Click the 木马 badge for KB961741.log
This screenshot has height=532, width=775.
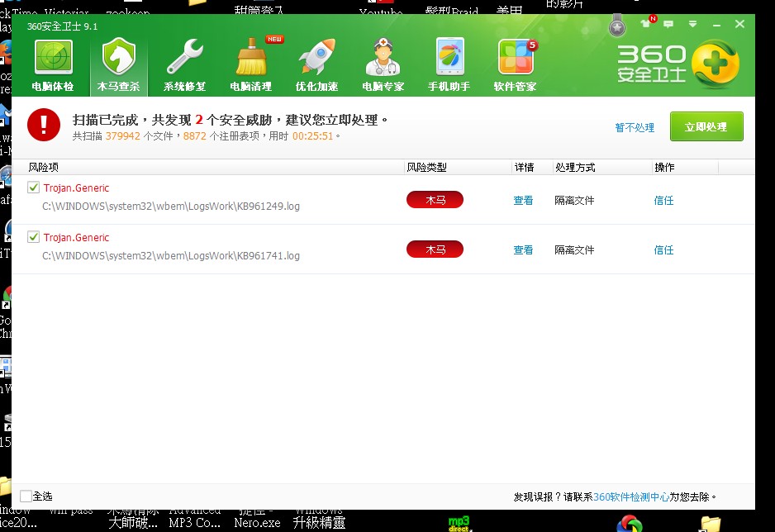click(435, 249)
